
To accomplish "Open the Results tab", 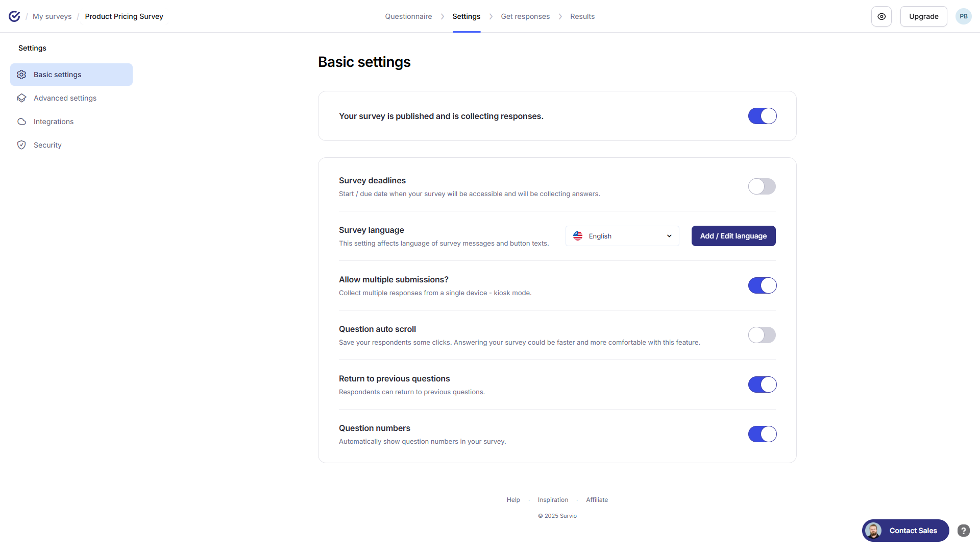I will (582, 16).
